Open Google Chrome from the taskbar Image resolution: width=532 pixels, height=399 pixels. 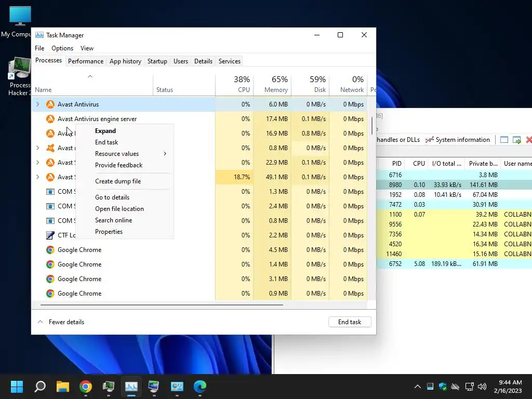coord(86,387)
